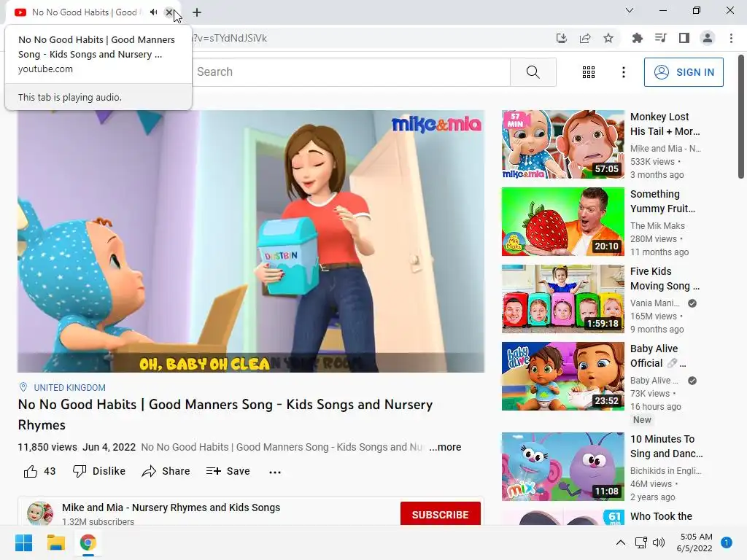The image size is (747, 560).
Task: Open Five Kids Moving Song thumbnail
Action: tap(562, 298)
